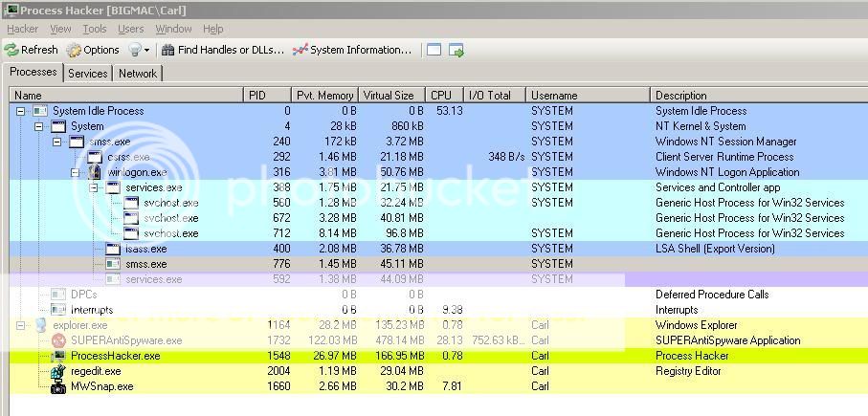Viewport: 868px width, 416px height.
Task: Open Find Handles or DLLs
Action: coord(223,50)
